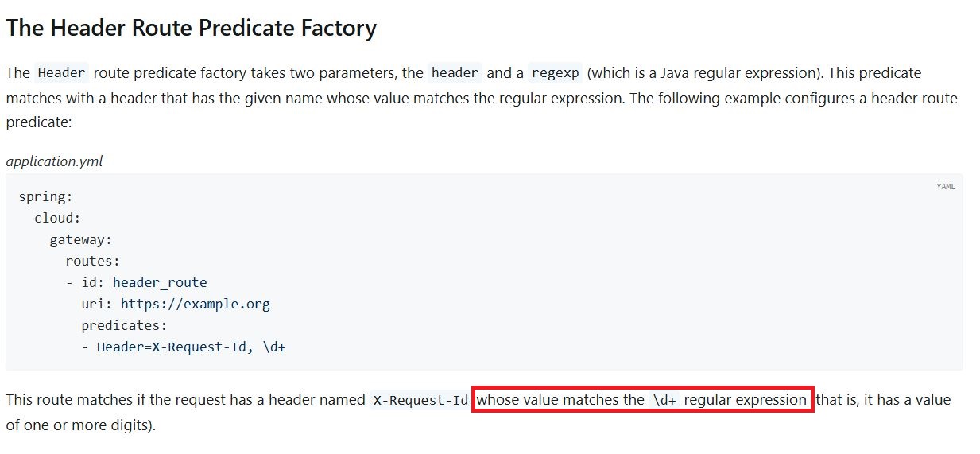Click the "\d+" inline code inside the red box
Screen dimensions: 980x454
(664, 400)
